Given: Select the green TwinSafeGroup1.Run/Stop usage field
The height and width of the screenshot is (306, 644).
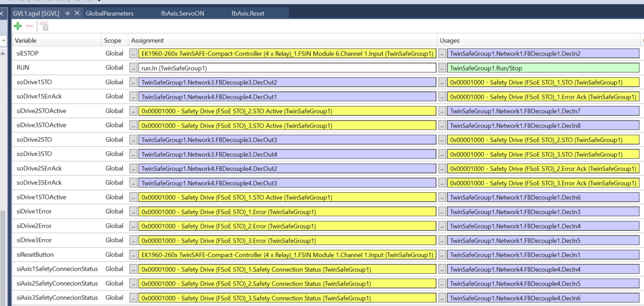Looking at the screenshot, I should 543,68.
